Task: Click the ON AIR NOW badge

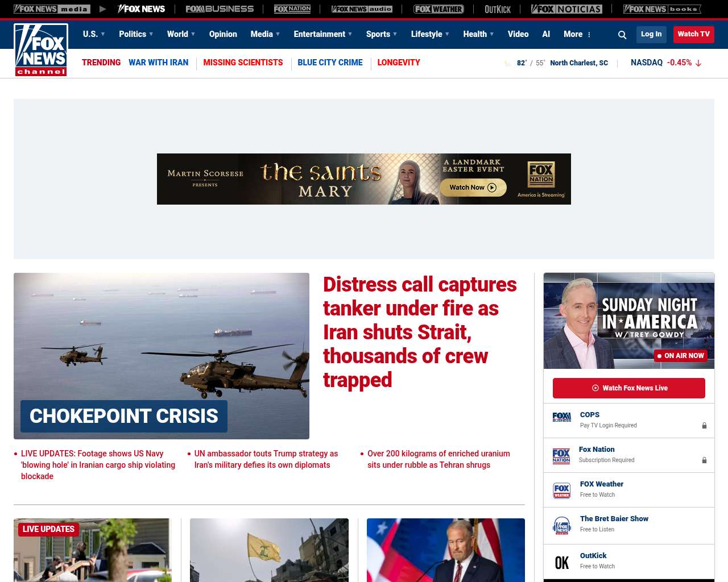Action: 681,356
